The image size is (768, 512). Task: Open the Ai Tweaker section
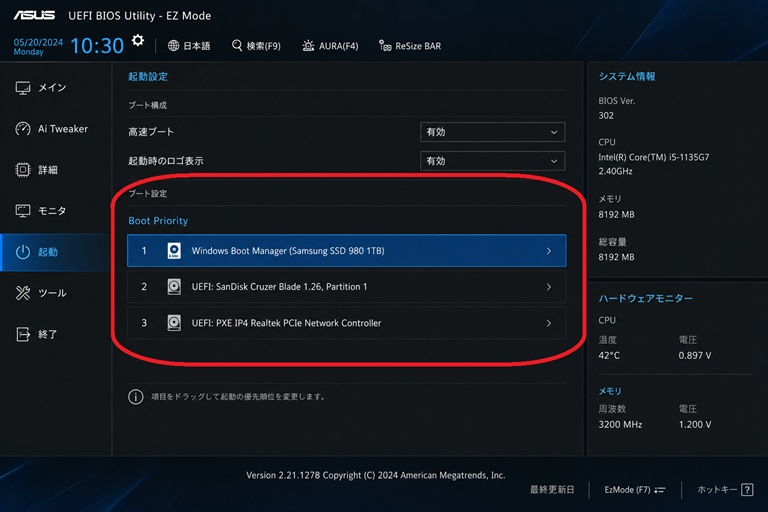click(x=55, y=129)
